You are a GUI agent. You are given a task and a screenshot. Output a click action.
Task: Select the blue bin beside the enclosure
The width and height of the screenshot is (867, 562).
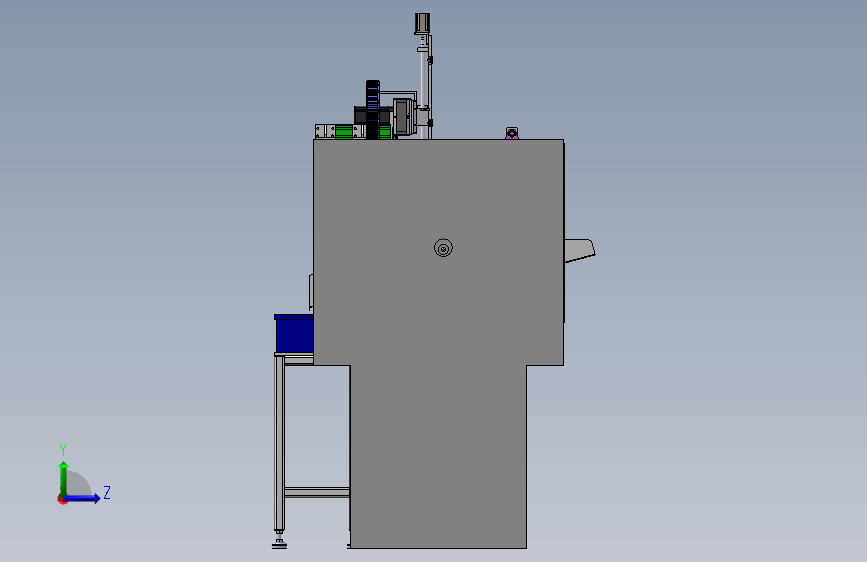294,334
